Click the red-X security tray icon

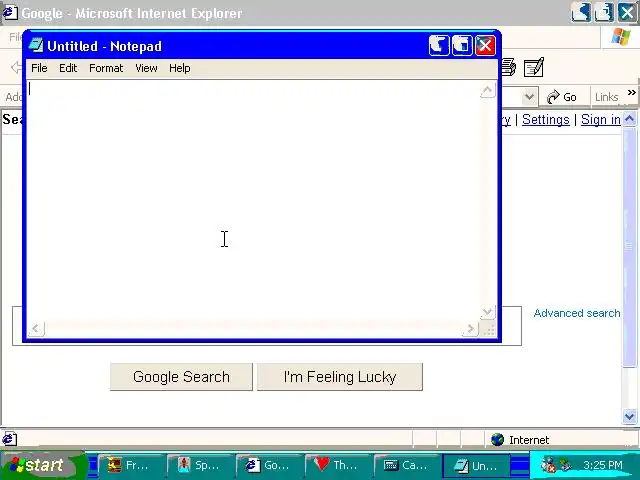[548, 465]
